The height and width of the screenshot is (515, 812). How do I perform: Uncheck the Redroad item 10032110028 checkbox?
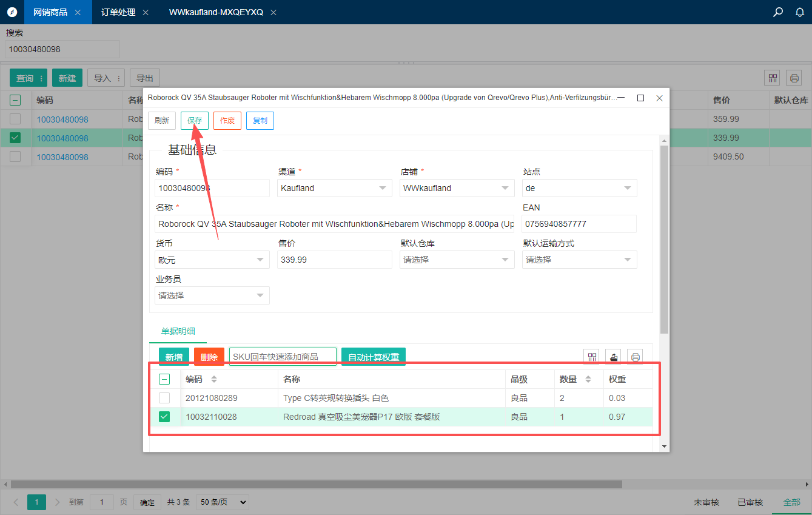tap(164, 417)
